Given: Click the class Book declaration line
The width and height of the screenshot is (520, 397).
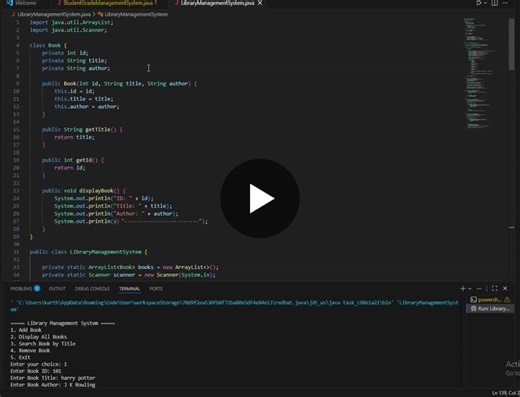Looking at the screenshot, I should click(48, 45).
